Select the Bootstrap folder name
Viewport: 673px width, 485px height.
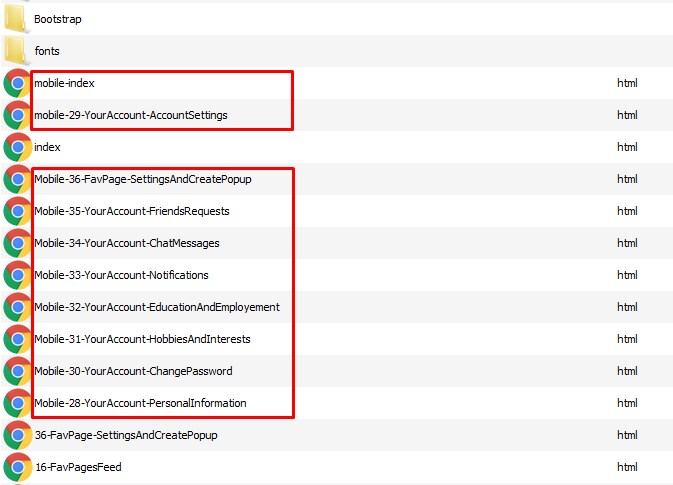pyautogui.click(x=58, y=19)
